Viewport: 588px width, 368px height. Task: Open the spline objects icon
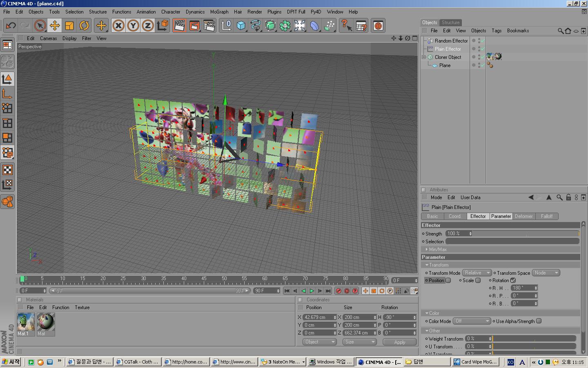(256, 25)
